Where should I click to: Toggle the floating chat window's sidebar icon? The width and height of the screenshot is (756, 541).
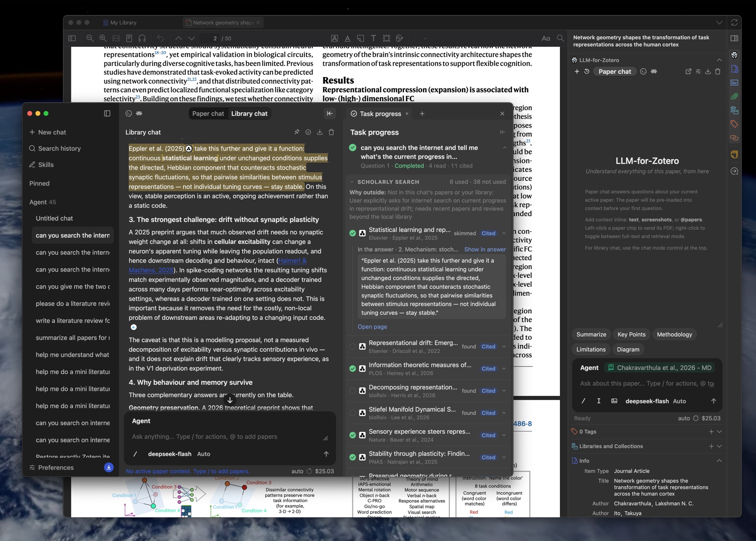(107, 113)
